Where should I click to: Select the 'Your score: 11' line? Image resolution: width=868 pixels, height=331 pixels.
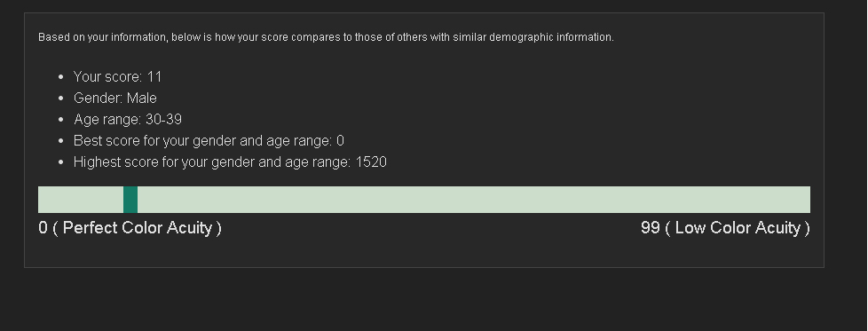117,77
